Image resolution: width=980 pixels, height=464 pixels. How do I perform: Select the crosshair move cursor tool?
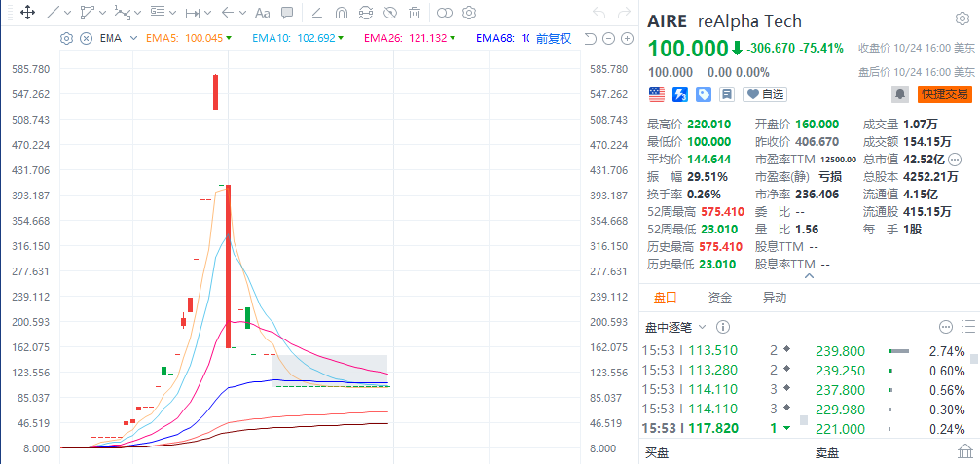[27, 12]
